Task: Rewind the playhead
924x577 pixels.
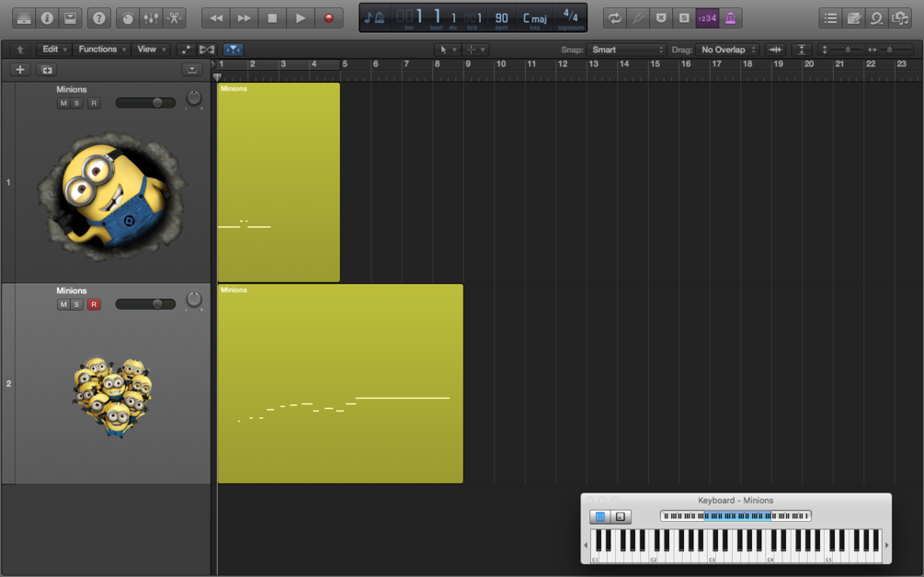Action: click(x=216, y=18)
